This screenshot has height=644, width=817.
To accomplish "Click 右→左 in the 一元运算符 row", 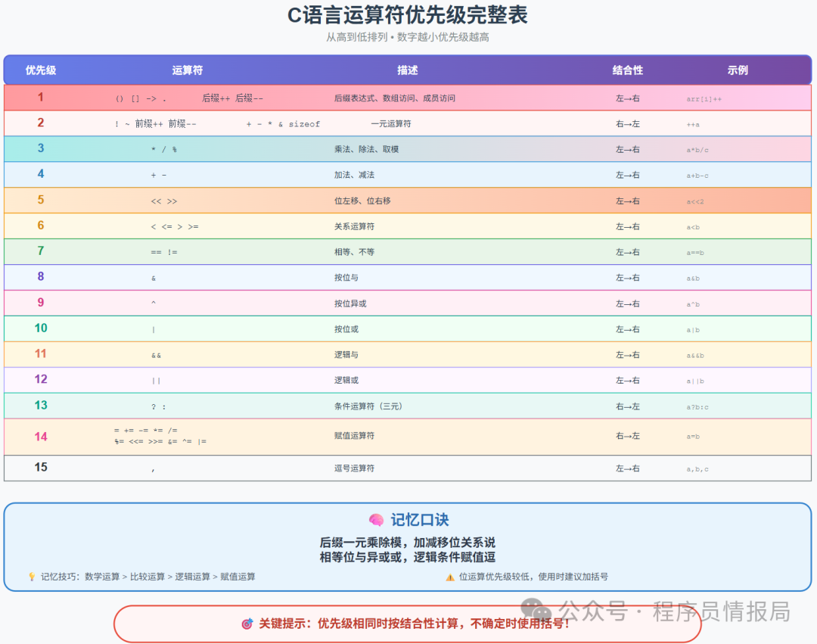I will (x=627, y=123).
